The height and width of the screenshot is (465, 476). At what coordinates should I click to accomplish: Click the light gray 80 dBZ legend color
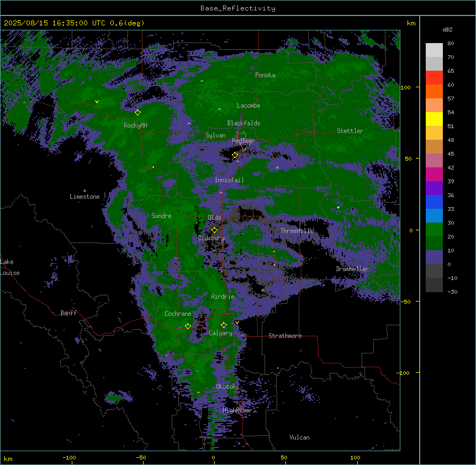click(434, 50)
